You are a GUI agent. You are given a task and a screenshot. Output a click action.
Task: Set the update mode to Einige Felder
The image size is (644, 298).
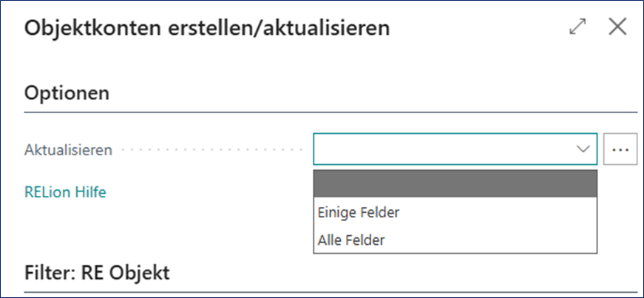(x=359, y=212)
